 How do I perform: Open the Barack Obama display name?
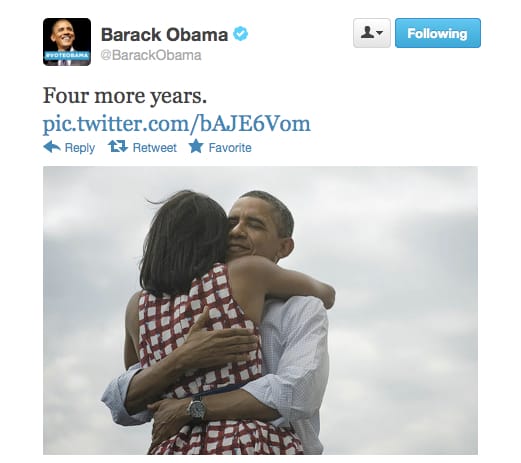(x=164, y=35)
